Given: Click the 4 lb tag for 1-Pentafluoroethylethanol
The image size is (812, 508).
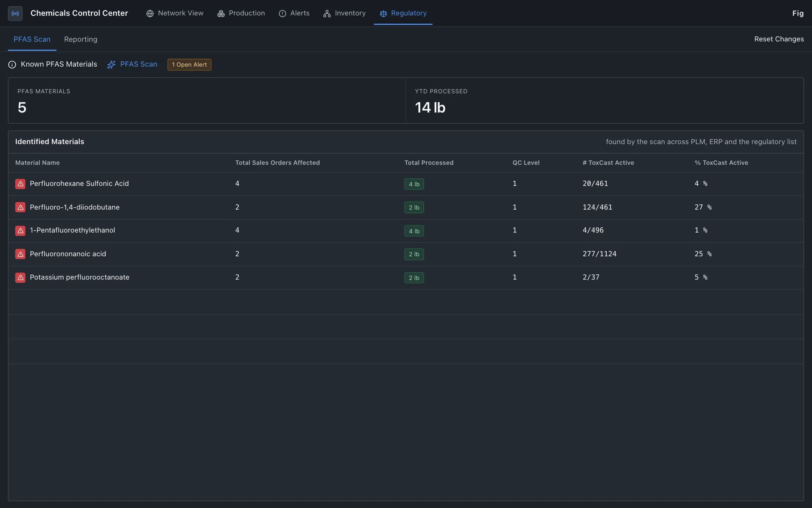Looking at the screenshot, I should (414, 231).
